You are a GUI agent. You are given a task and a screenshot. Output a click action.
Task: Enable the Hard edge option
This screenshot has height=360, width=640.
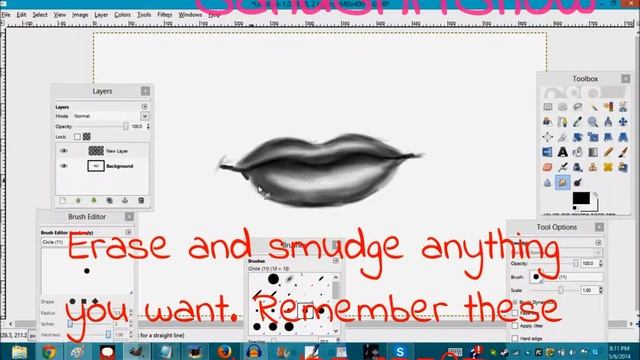515,338
